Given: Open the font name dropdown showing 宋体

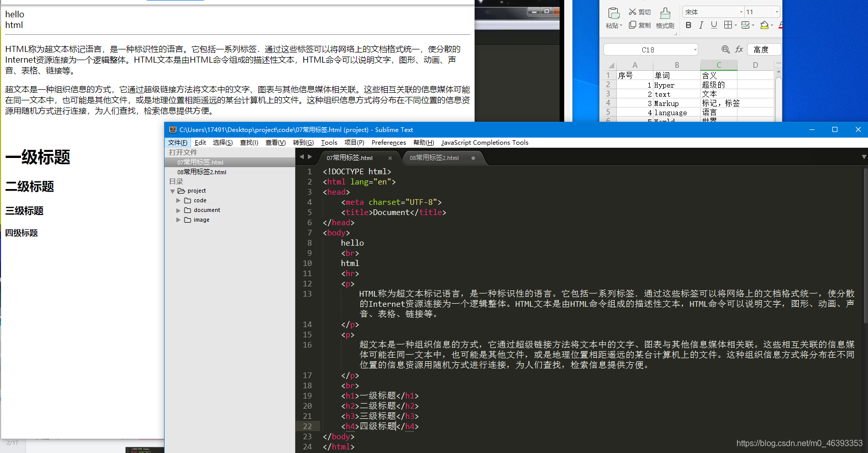Looking at the screenshot, I should tap(741, 12).
